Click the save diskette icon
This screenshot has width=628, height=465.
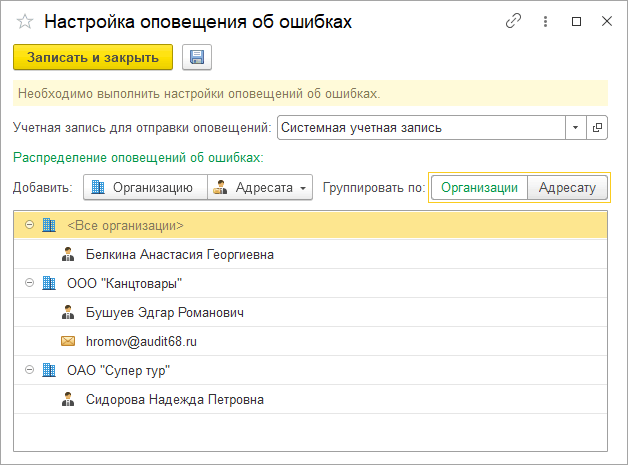tap(197, 58)
